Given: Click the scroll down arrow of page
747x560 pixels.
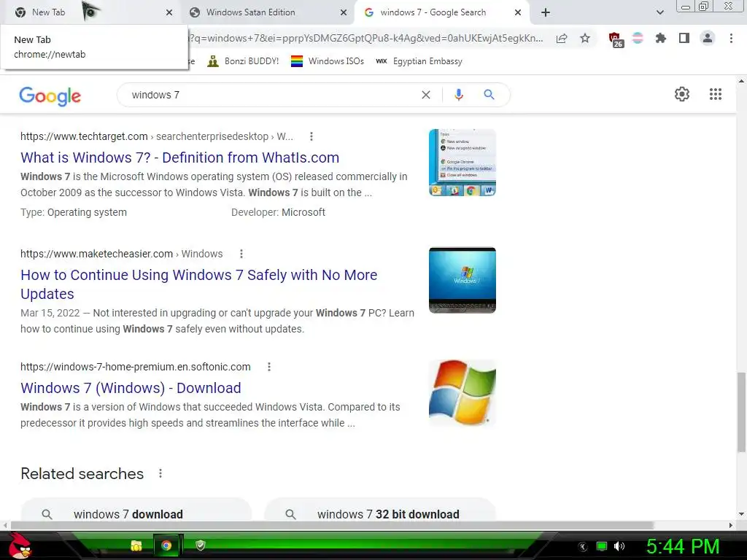Looking at the screenshot, I should [741, 514].
